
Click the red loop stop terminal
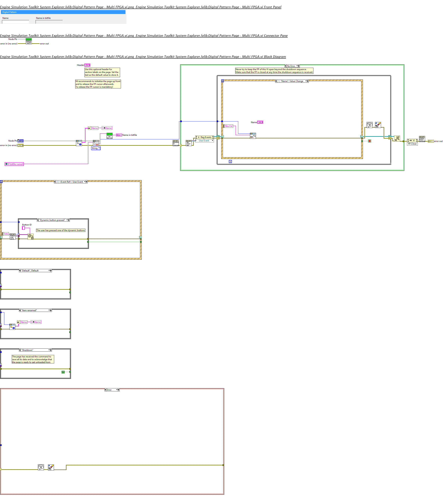point(369,141)
